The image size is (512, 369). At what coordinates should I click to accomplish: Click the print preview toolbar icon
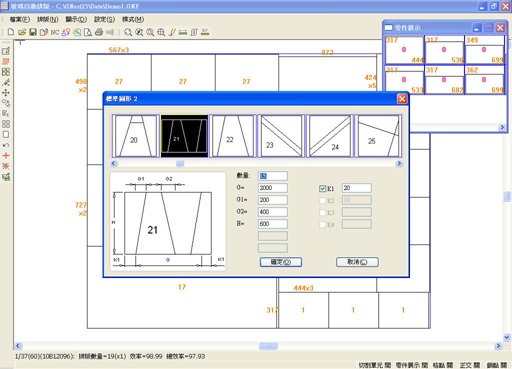(88, 32)
